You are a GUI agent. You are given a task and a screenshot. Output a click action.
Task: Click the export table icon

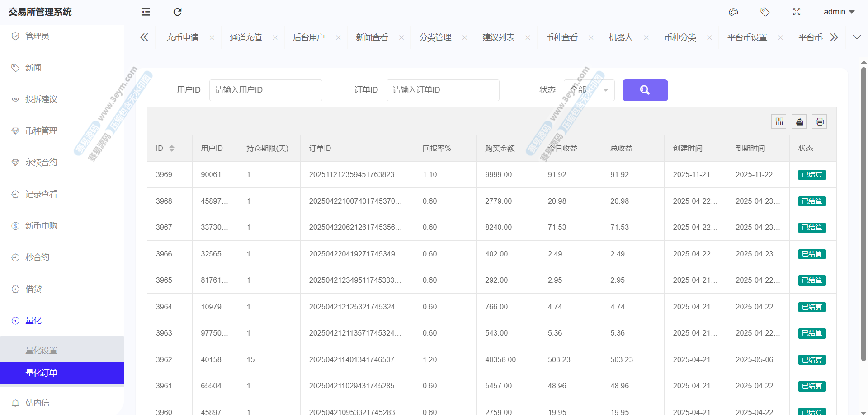tap(799, 121)
